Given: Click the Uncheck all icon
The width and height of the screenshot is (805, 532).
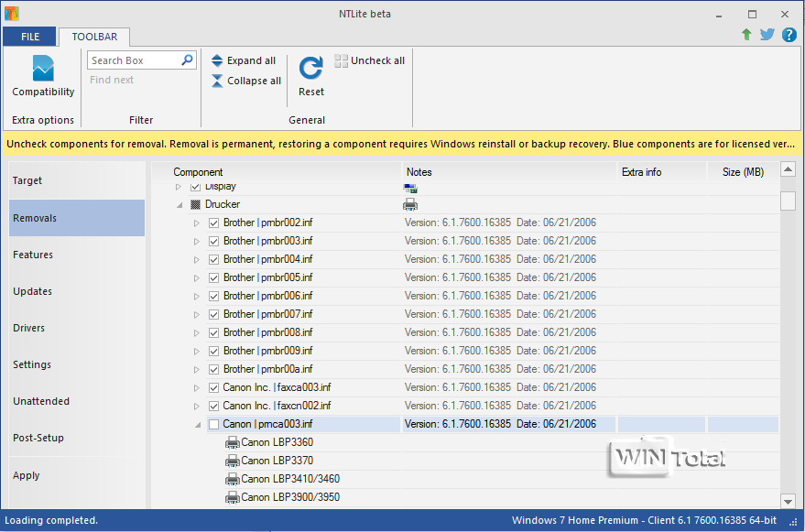Looking at the screenshot, I should point(342,60).
